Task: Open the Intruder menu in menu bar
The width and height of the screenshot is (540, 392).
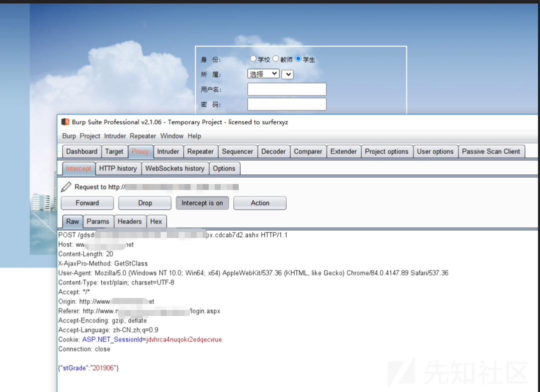Action: pyautogui.click(x=115, y=136)
